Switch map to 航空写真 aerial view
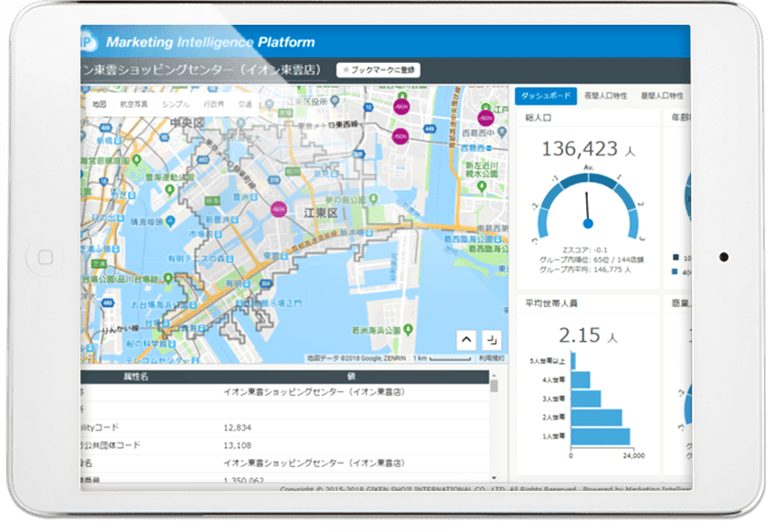Viewport: 768px width, 532px height. [133, 104]
